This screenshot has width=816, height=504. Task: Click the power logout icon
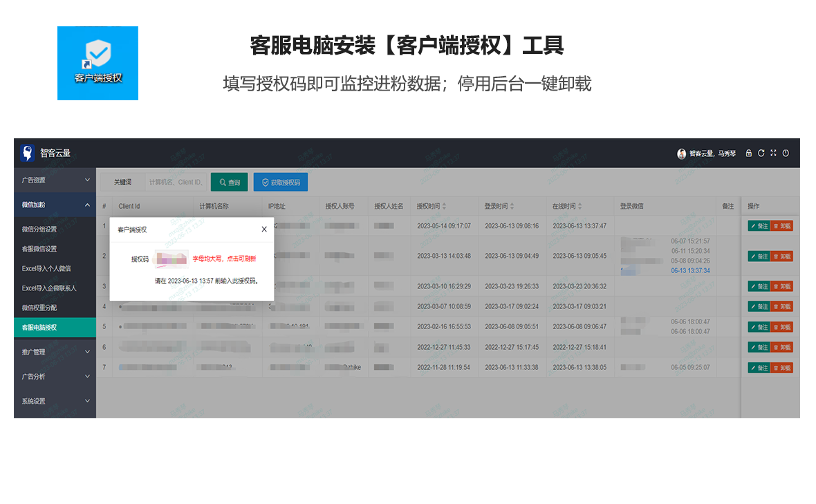786,153
